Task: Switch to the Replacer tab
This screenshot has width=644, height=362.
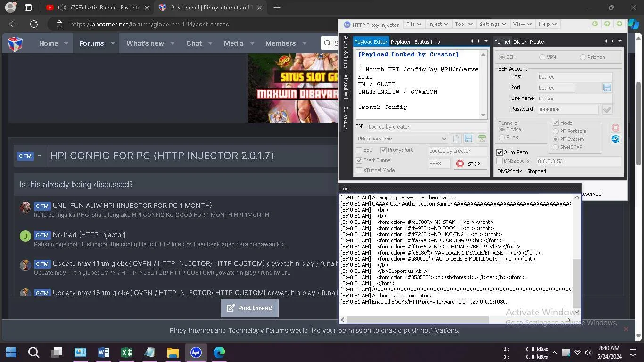Action: [401, 42]
